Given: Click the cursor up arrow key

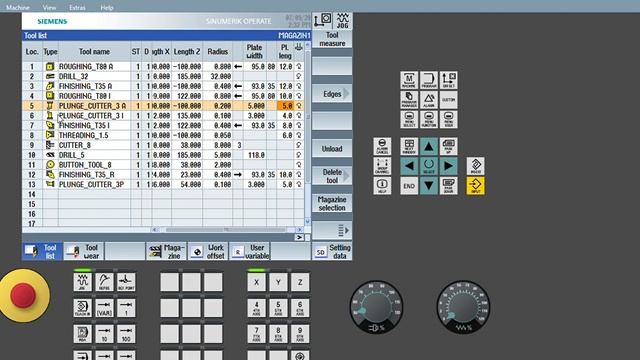Looking at the screenshot, I should 429,146.
